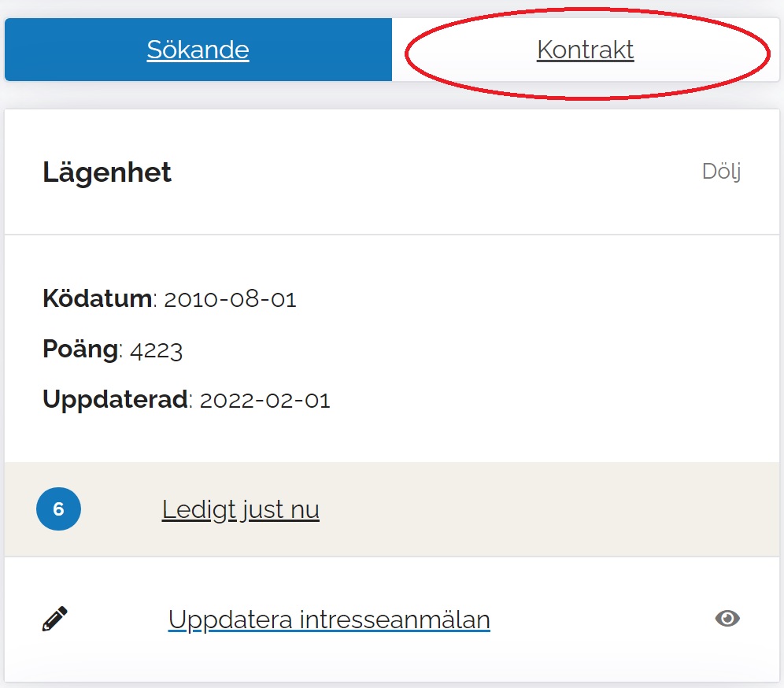784x688 pixels.
Task: Click the blank space between pencil icon and link
Action: [118, 620]
